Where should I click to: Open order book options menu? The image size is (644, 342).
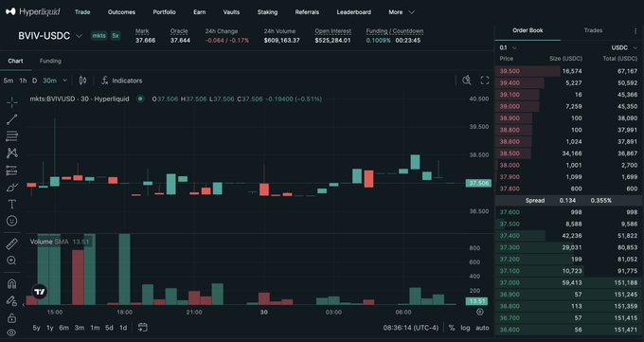pos(635,31)
